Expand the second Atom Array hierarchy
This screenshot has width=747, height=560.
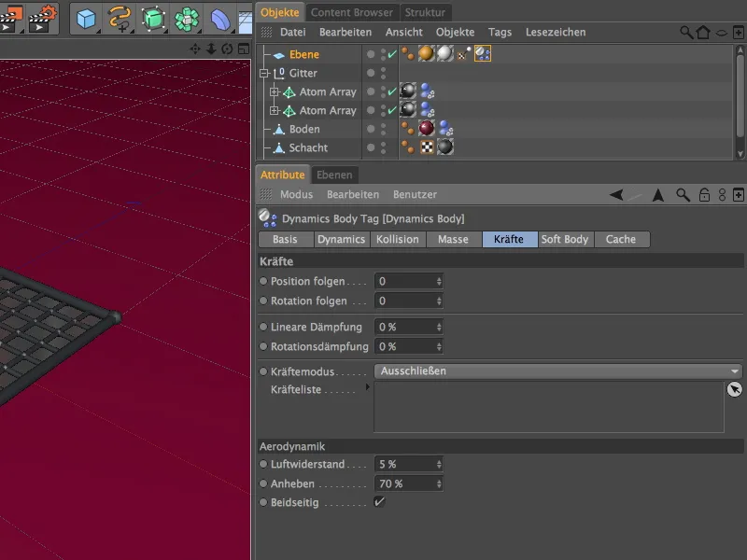274,110
